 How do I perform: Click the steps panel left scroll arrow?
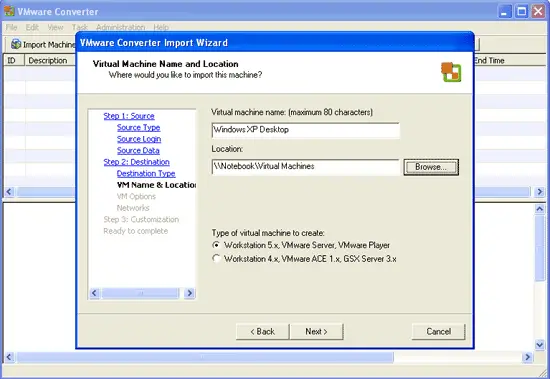point(94,293)
